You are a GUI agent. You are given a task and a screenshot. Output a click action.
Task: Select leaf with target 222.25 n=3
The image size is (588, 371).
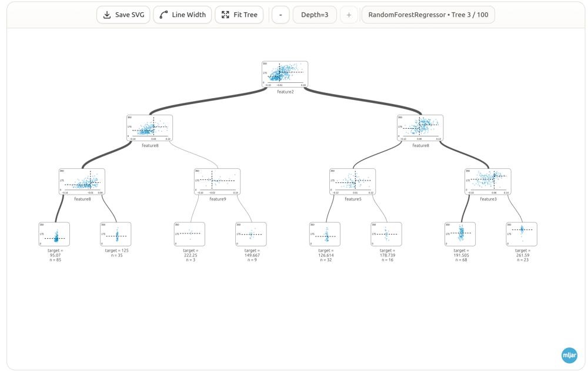coord(189,234)
